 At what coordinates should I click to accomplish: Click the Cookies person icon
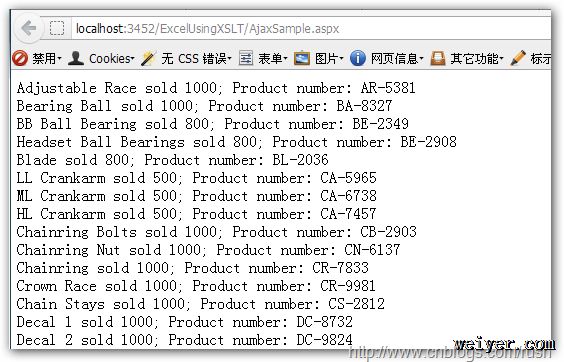76,58
